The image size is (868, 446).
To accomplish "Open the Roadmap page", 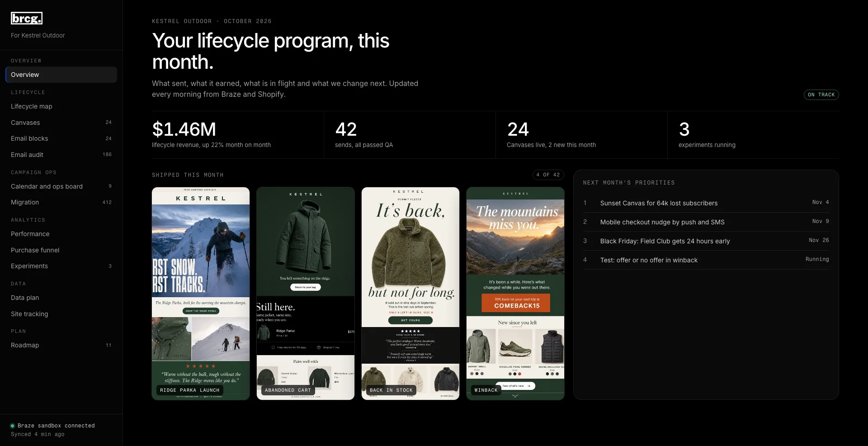I will 61,345.
